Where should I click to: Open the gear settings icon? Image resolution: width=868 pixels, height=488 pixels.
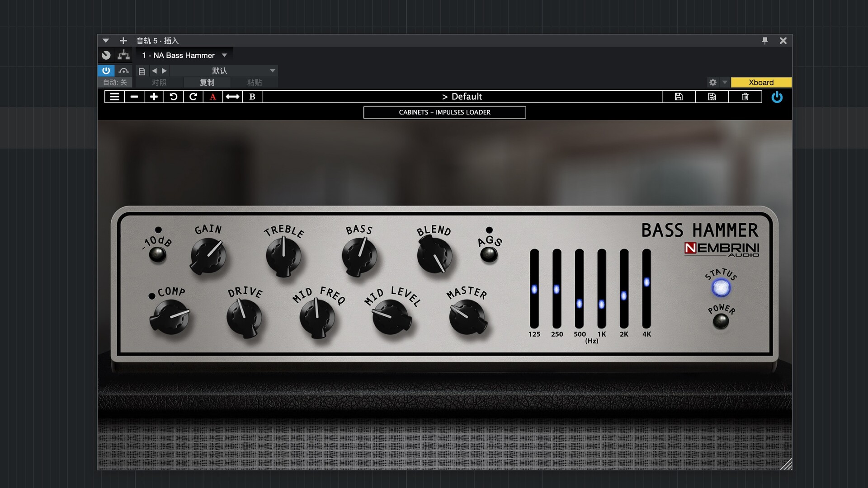713,82
